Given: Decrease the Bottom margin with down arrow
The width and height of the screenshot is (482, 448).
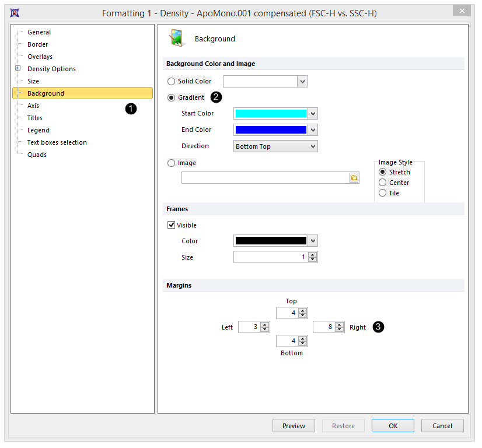Looking at the screenshot, I should coord(302,344).
